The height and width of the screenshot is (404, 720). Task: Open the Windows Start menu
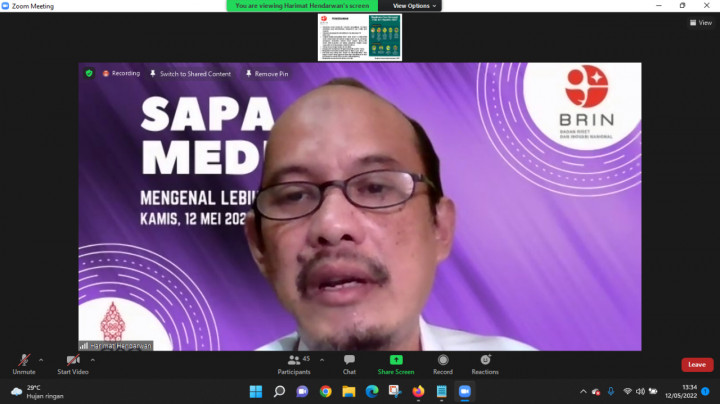[x=255, y=391]
